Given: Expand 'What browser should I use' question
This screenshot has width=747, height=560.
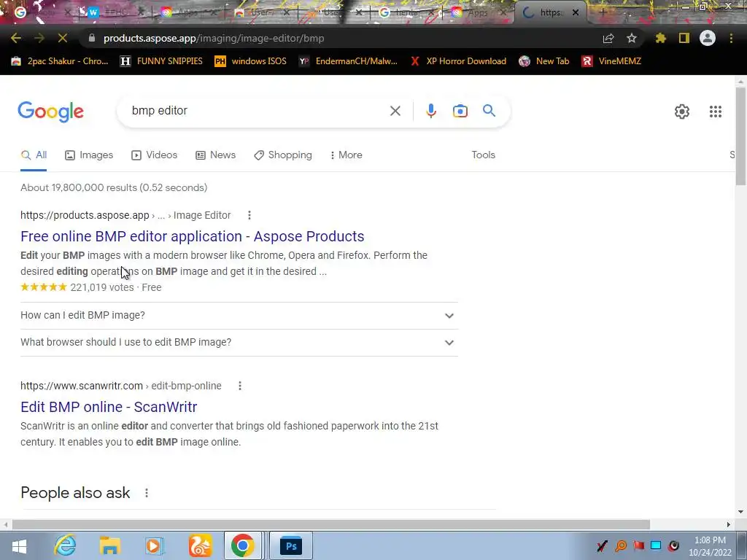Looking at the screenshot, I should tap(239, 343).
